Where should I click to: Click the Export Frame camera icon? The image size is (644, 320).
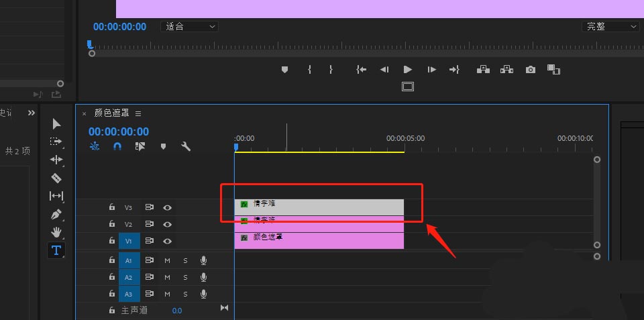[531, 70]
